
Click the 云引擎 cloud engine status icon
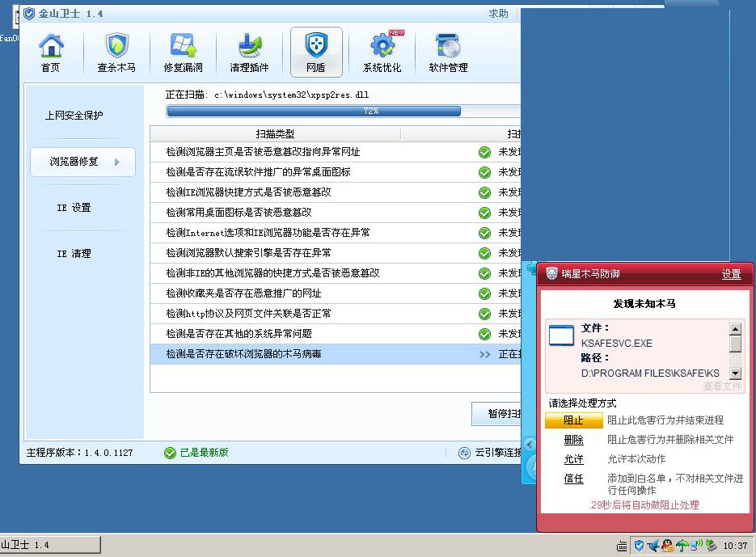(x=464, y=453)
